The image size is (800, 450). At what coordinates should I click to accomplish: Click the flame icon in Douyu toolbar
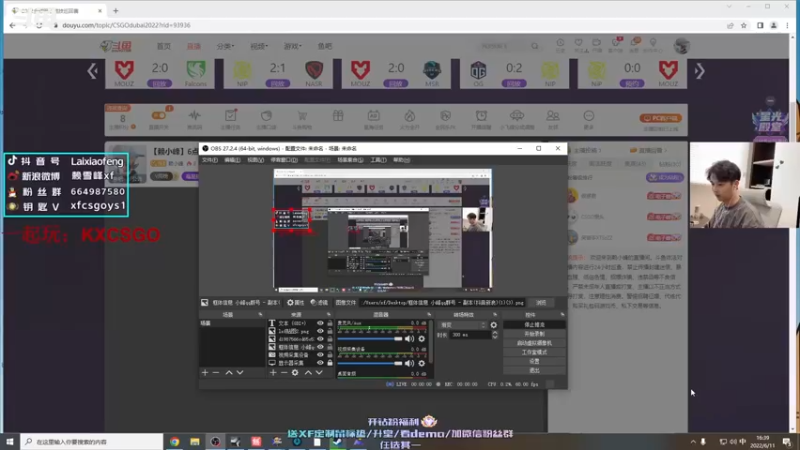pos(410,116)
